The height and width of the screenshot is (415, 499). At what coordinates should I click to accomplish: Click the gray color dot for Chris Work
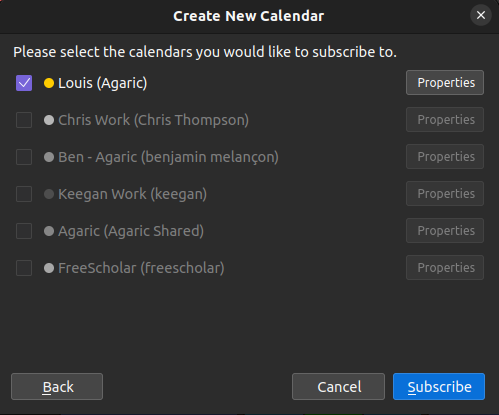tap(49, 120)
